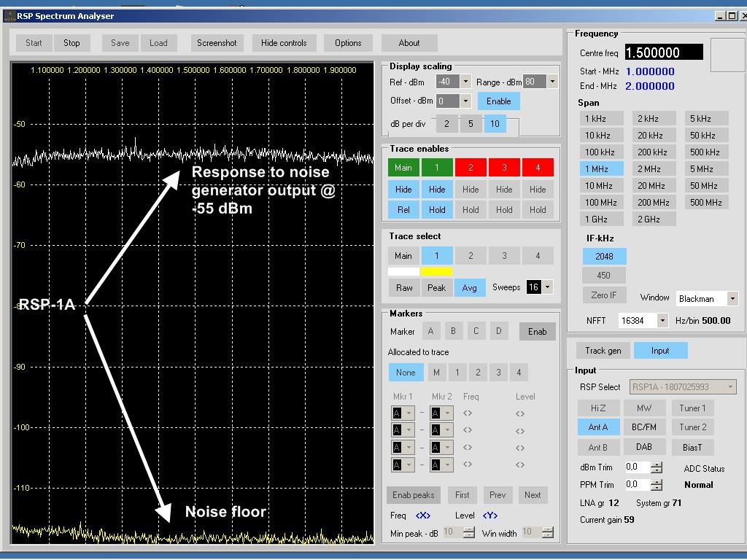
Task: Enable red trace 3
Action: 504,168
